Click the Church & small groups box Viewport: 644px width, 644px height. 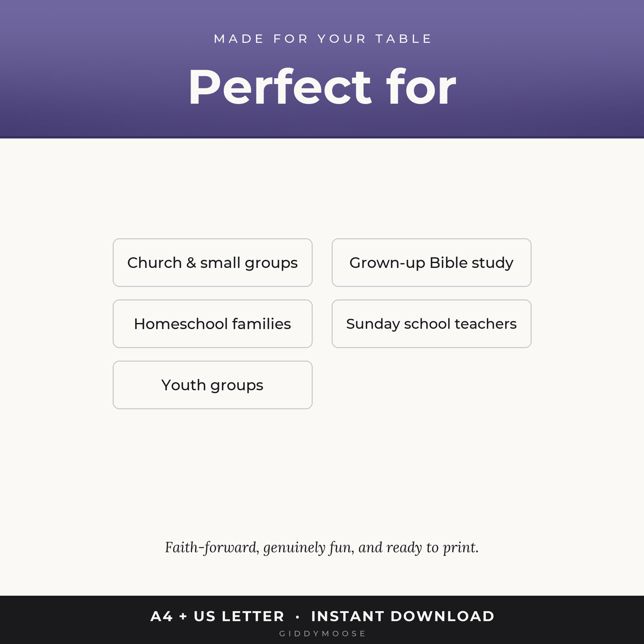213,262
